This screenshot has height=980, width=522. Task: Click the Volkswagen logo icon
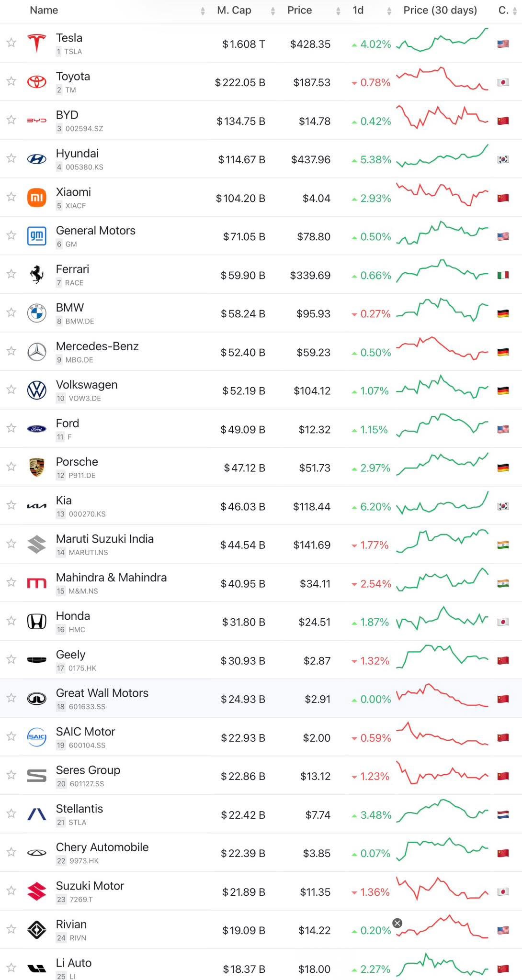(x=37, y=390)
